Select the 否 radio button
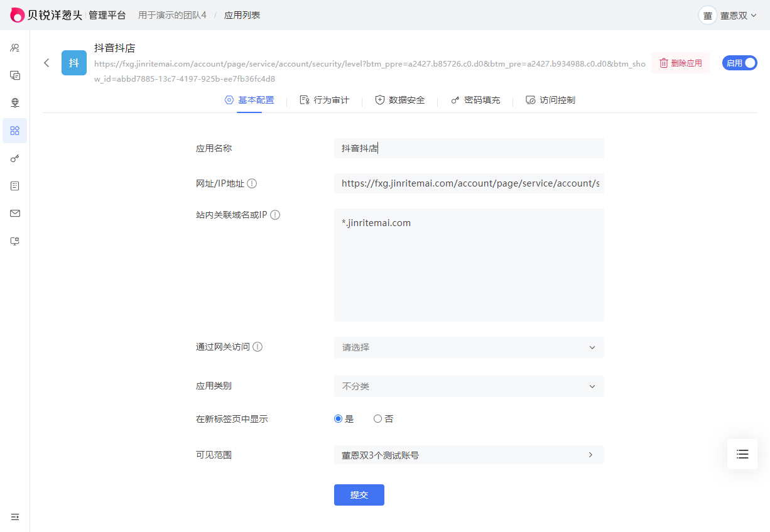Viewport: 770px width, 532px height. (377, 419)
